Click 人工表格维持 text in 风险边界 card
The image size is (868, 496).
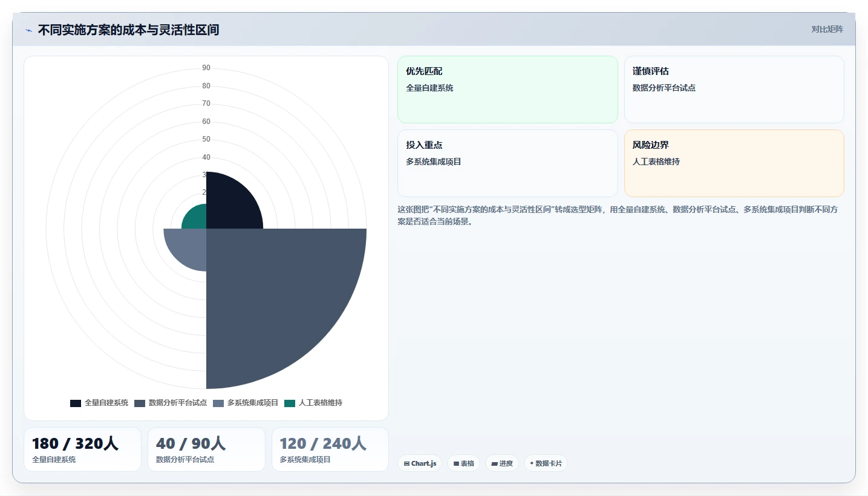pyautogui.click(x=656, y=162)
